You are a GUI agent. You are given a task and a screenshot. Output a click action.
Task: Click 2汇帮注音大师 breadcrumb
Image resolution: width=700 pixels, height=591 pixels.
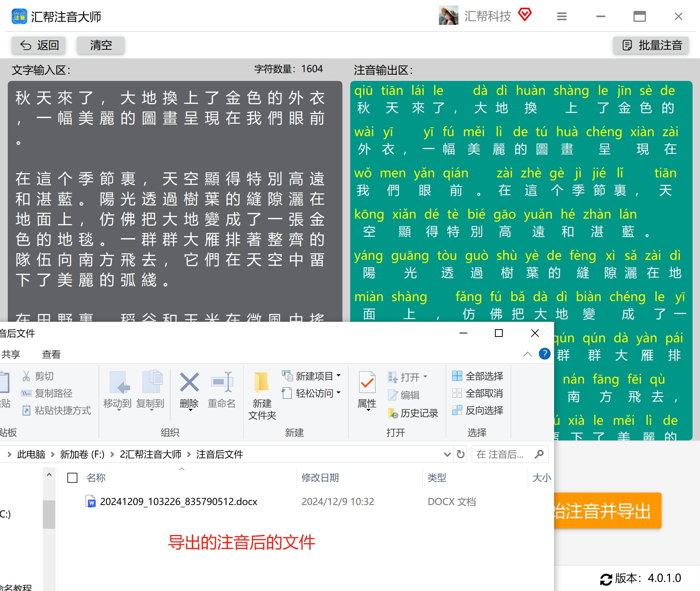coord(150,454)
